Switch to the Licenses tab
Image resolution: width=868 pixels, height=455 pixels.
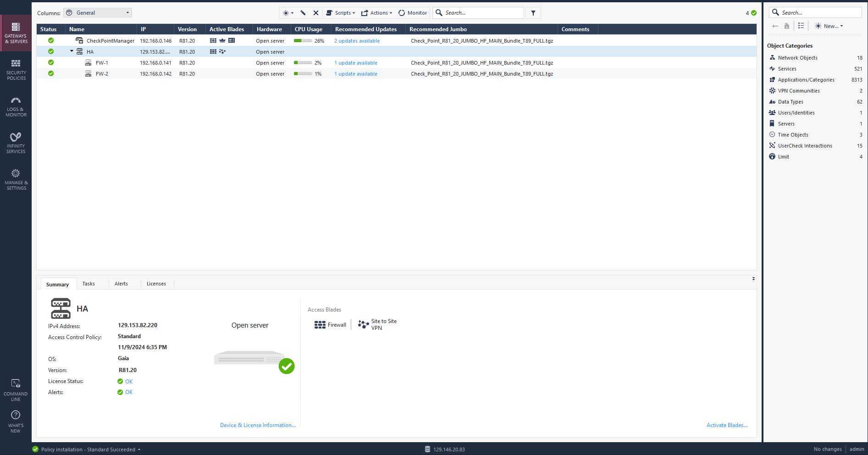click(156, 284)
